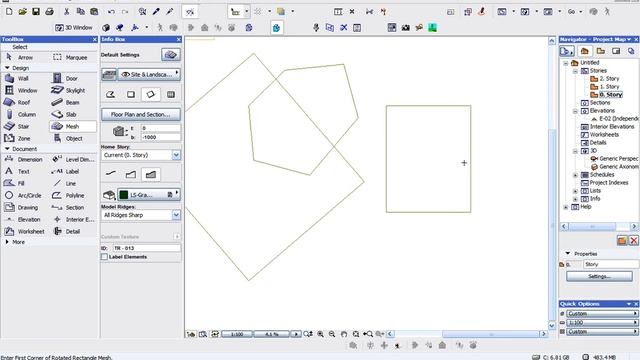Select the Text tool
Screen dimensions: 640x360
[18, 171]
